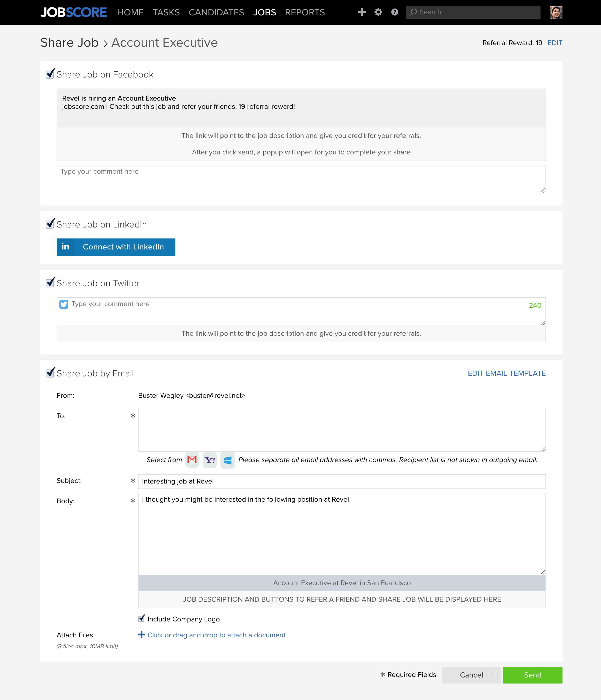Open the CANDIDATES menu
The width and height of the screenshot is (601, 700).
[216, 13]
